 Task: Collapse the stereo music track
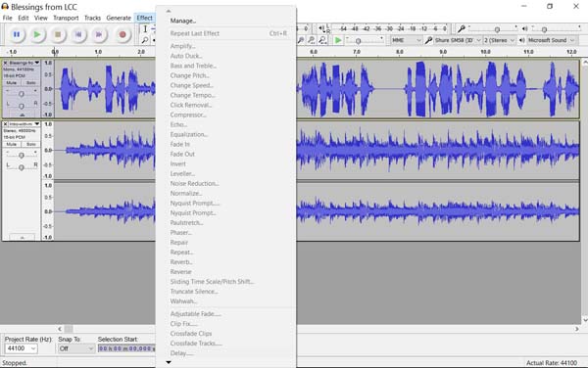(23, 238)
